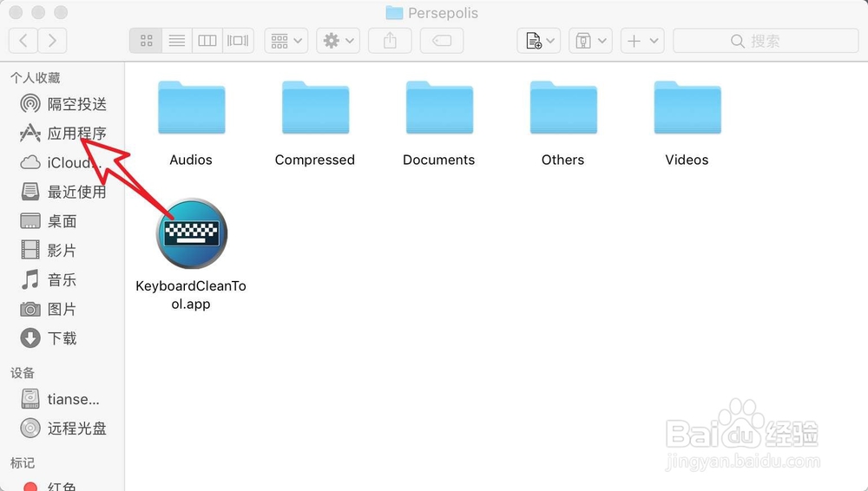Select AirDrop in the sidebar
Image resolution: width=868 pixels, height=491 pixels.
[x=63, y=103]
